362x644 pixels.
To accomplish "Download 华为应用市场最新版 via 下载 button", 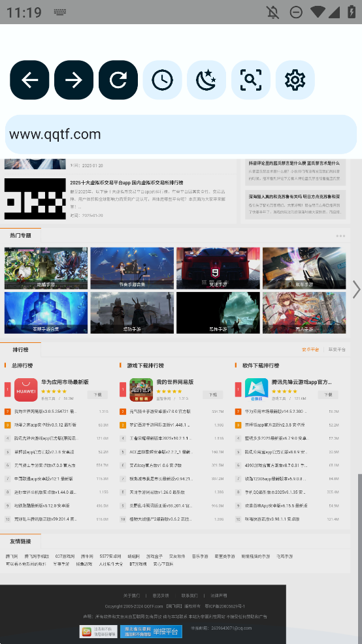I will 97,394.
